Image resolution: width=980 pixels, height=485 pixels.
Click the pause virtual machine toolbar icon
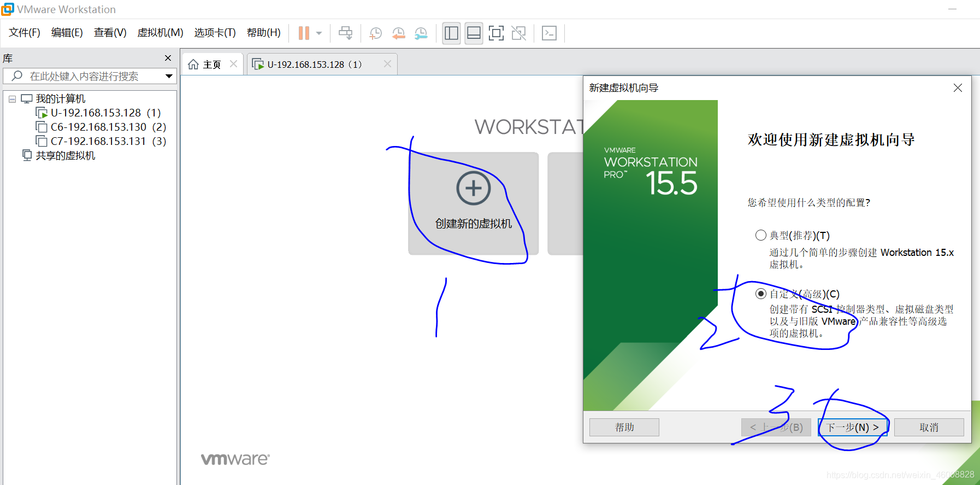304,33
